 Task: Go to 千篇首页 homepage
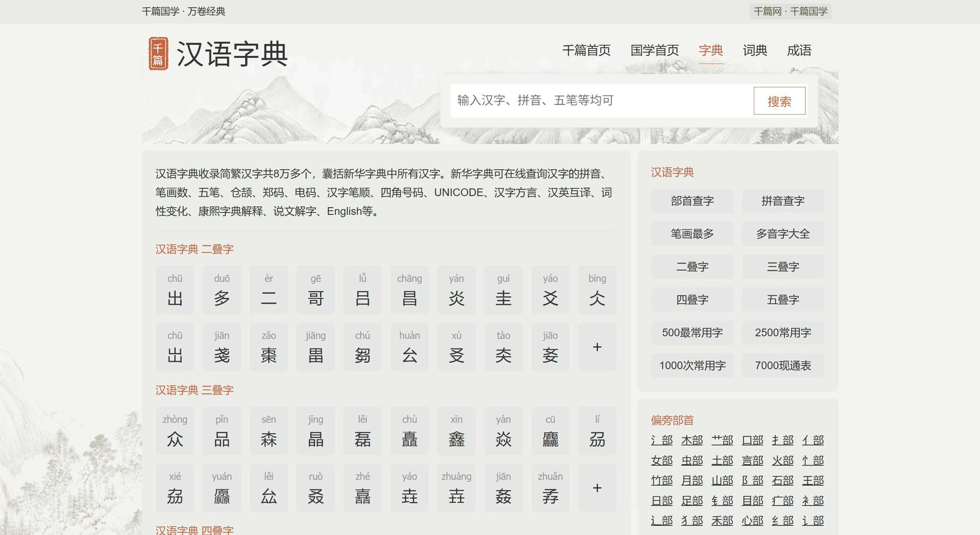(587, 50)
